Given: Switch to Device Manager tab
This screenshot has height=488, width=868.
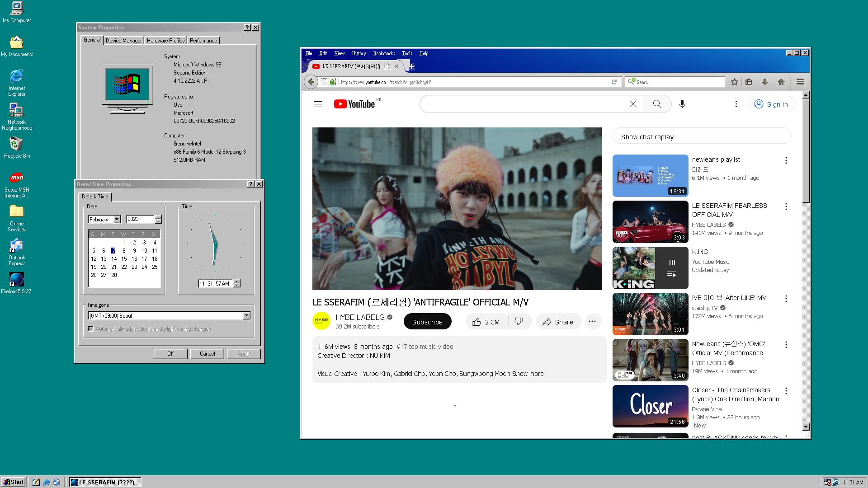Looking at the screenshot, I should [123, 41].
